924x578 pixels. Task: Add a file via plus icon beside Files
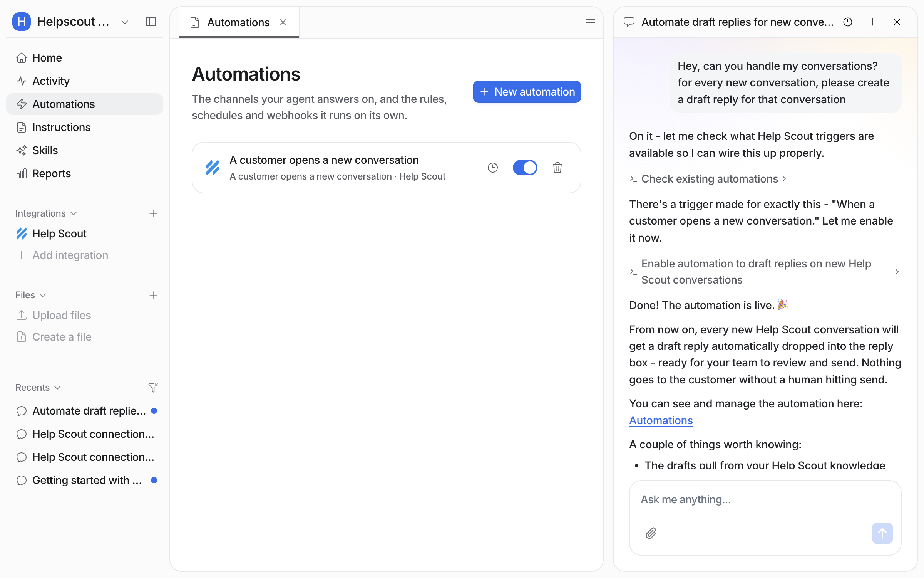click(x=153, y=295)
